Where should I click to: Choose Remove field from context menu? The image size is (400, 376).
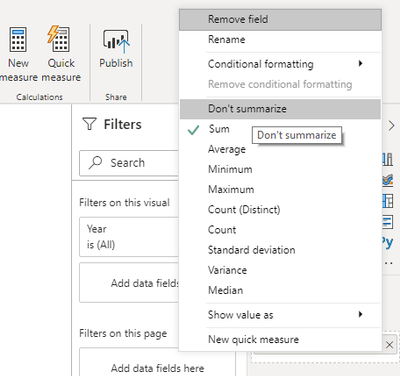coord(280,20)
